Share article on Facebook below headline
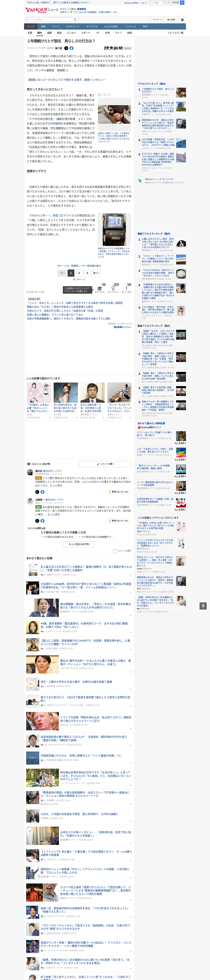210x980 pixels. [x=71, y=48]
